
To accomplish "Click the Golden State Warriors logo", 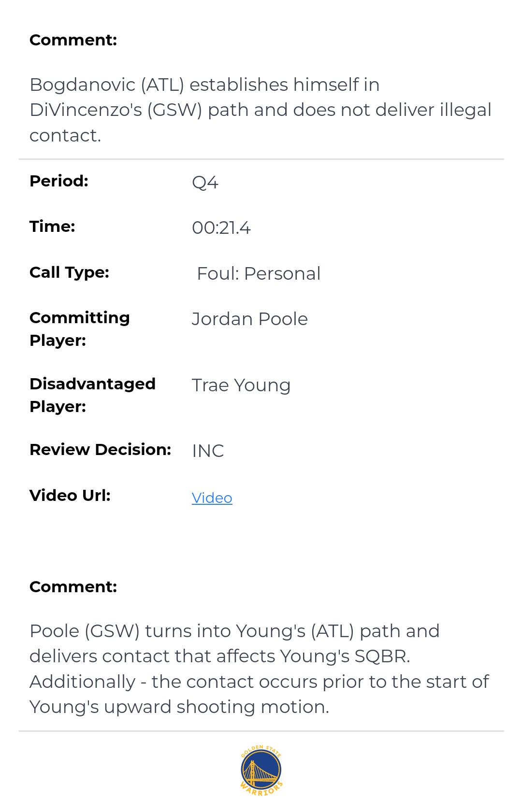I will point(261,770).
